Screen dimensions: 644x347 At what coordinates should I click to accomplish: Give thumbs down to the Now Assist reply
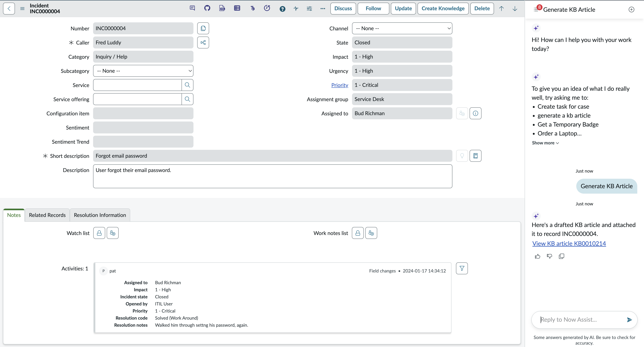click(549, 256)
